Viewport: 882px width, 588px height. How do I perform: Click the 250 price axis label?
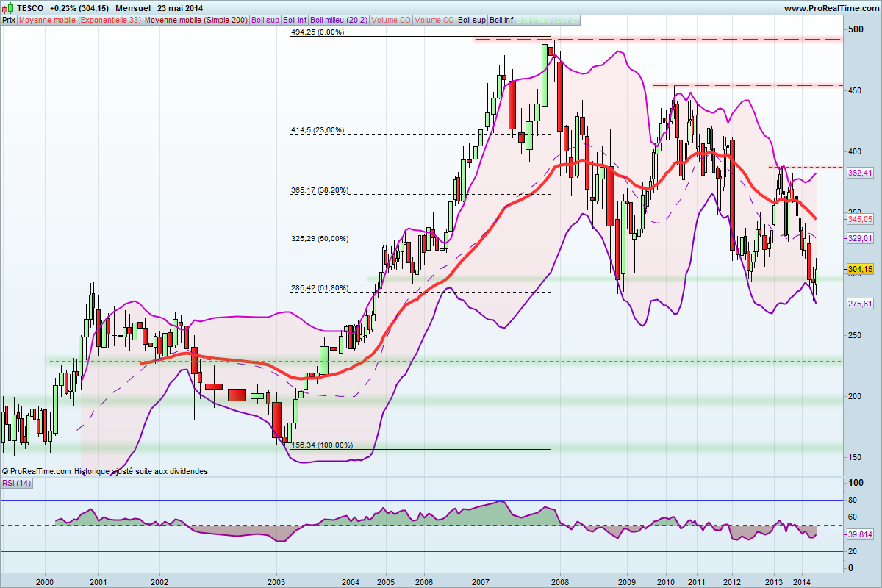(856, 335)
